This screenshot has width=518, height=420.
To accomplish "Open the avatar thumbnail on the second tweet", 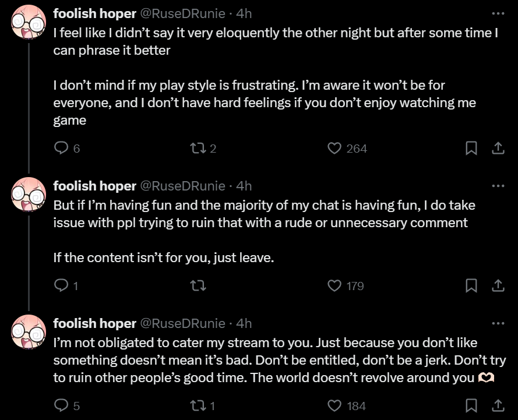I will click(29, 195).
